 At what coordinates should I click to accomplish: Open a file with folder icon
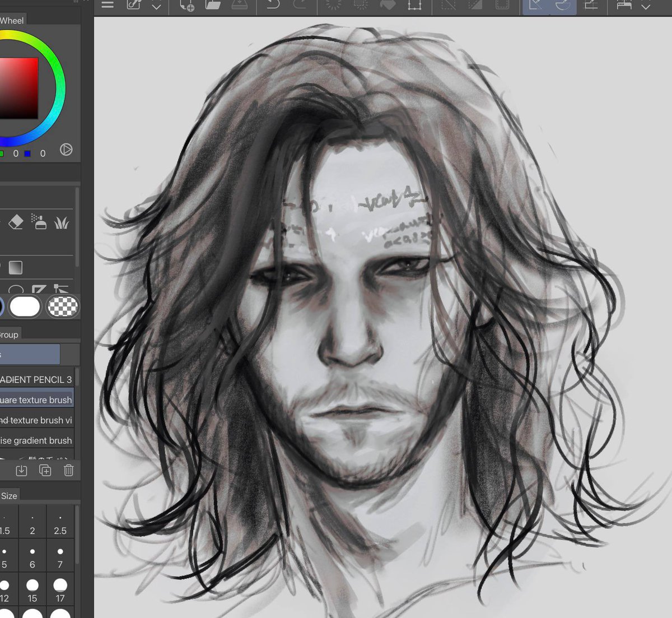point(213,6)
